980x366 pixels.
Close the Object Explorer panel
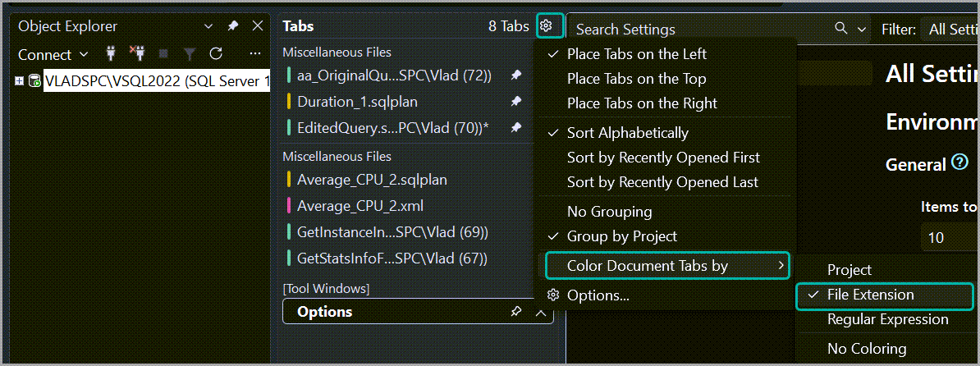tap(258, 26)
